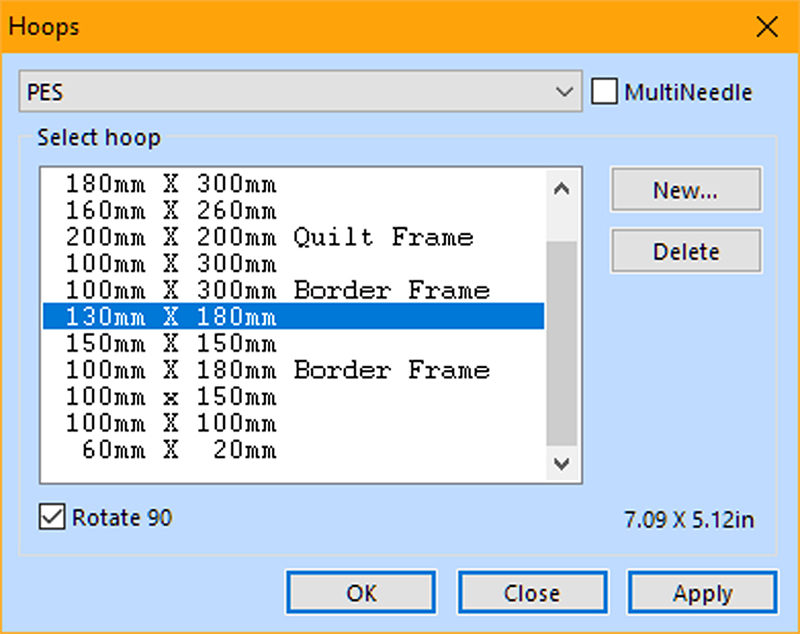Image resolution: width=800 pixels, height=634 pixels.
Task: Uncheck the Rotate 90 checkbox
Action: pyautogui.click(x=50, y=517)
